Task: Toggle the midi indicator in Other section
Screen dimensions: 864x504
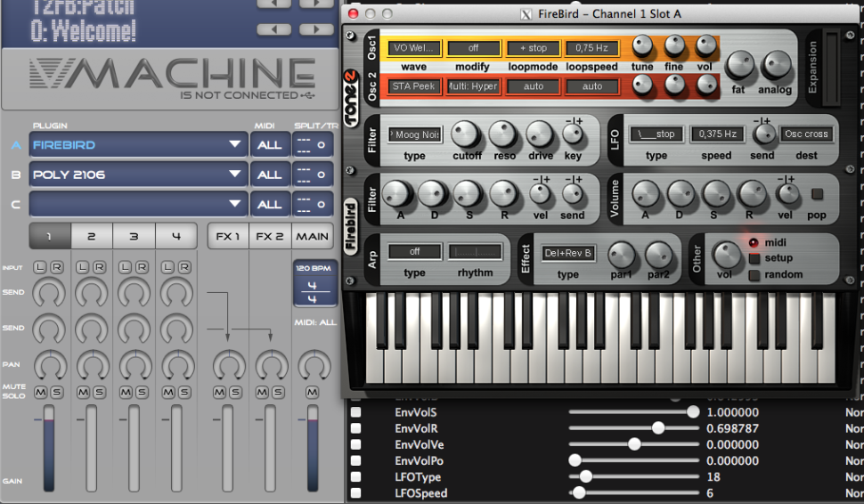Action: pyautogui.click(x=754, y=242)
